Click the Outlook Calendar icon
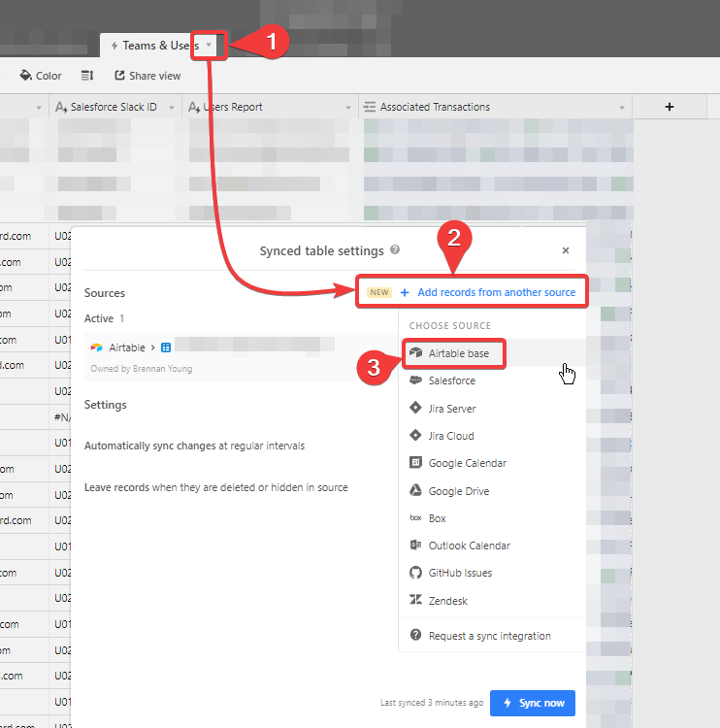 (415, 546)
